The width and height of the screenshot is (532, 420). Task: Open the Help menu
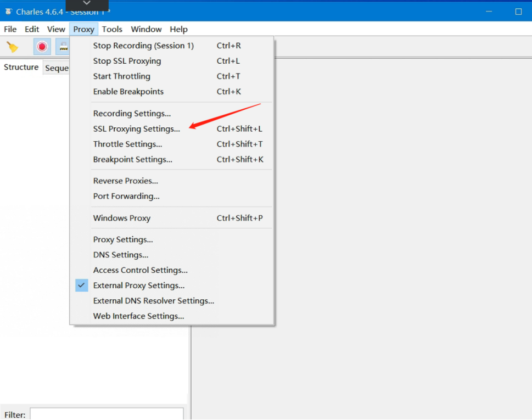[x=179, y=29]
